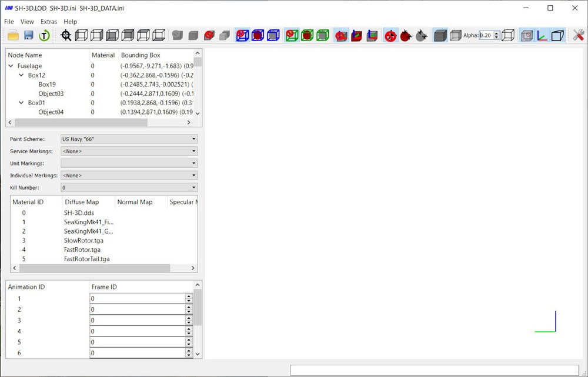Click the save floppy disk icon

click(29, 35)
